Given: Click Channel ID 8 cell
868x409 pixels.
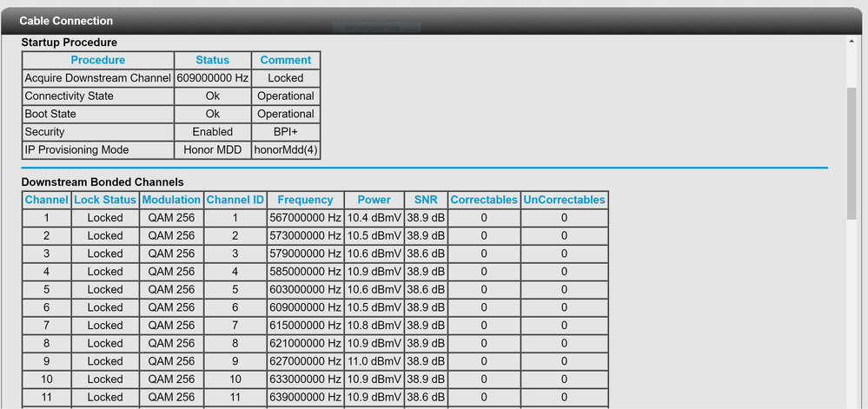Looking at the screenshot, I should pos(235,343).
